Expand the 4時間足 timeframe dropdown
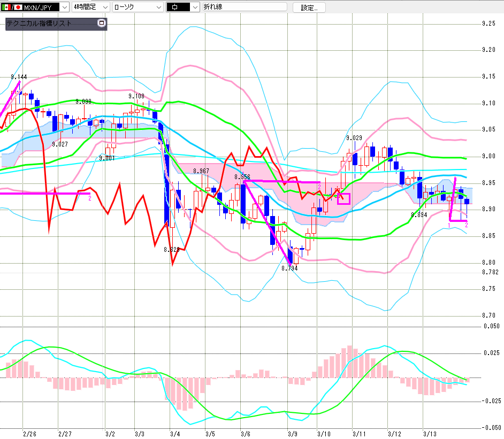 (104, 7)
